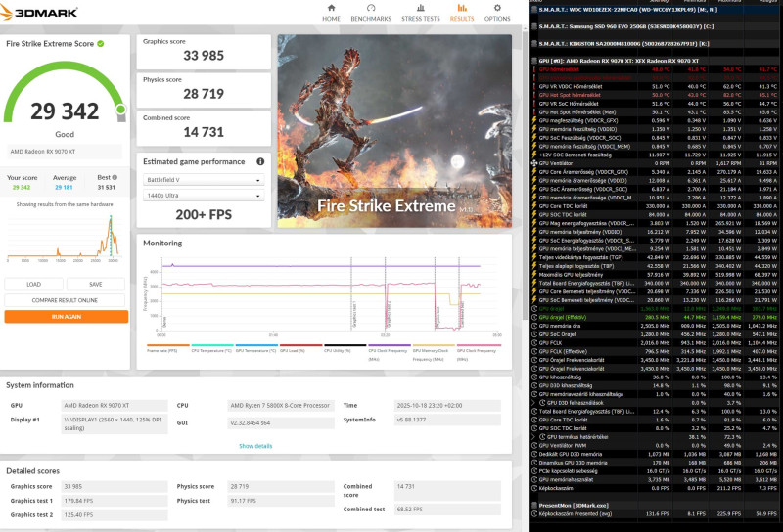Toggle GPU Memory Clock Frequency legend swatch
Image resolution: width=783 pixels, height=532 pixels.
[x=434, y=345]
